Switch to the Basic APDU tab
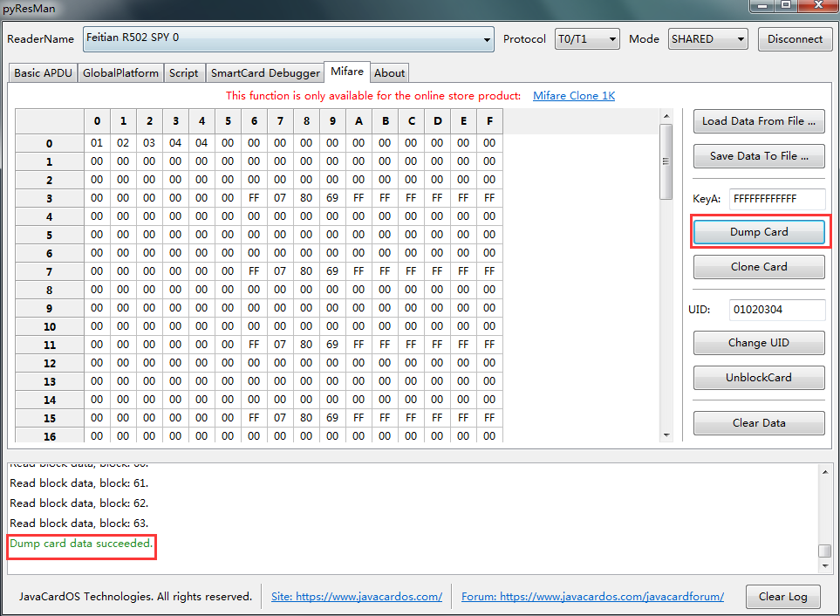This screenshot has height=616, width=840. [x=43, y=73]
